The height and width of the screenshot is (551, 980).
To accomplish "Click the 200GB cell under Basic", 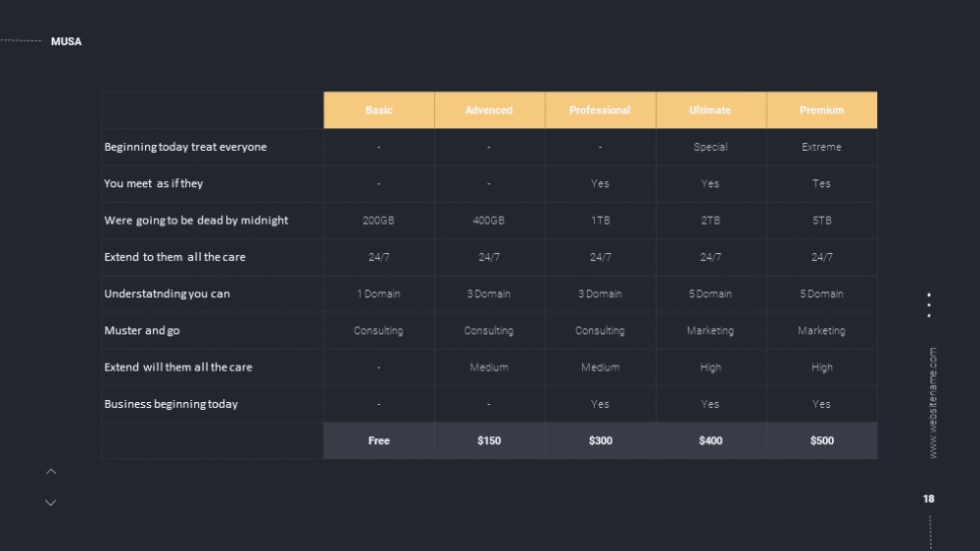I will tap(378, 221).
